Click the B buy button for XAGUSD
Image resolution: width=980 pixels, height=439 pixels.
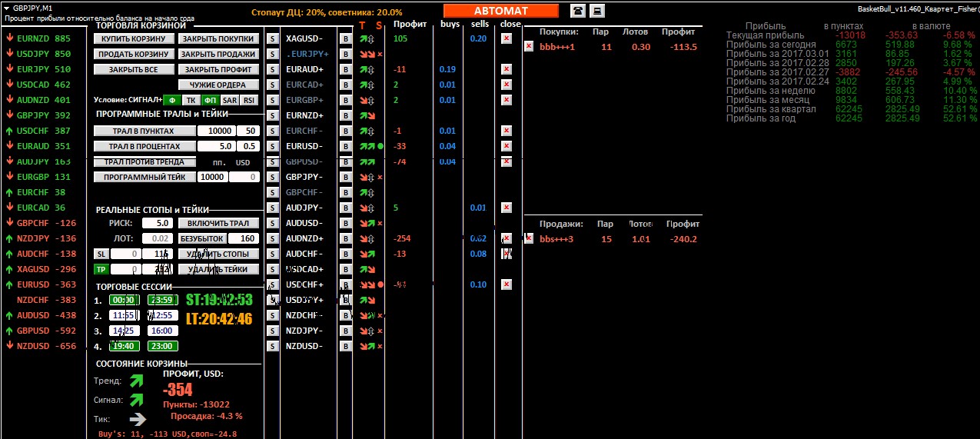tap(345, 38)
